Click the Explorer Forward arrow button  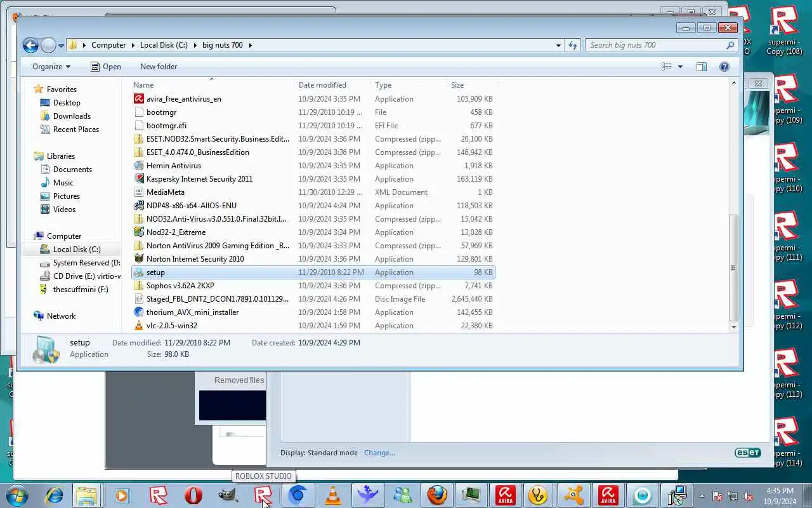[x=48, y=45]
